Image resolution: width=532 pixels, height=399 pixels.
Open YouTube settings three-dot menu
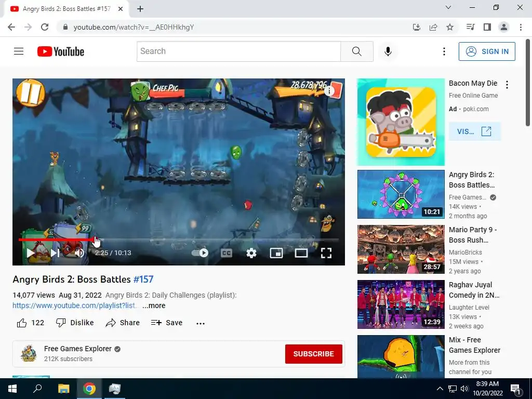click(x=444, y=51)
